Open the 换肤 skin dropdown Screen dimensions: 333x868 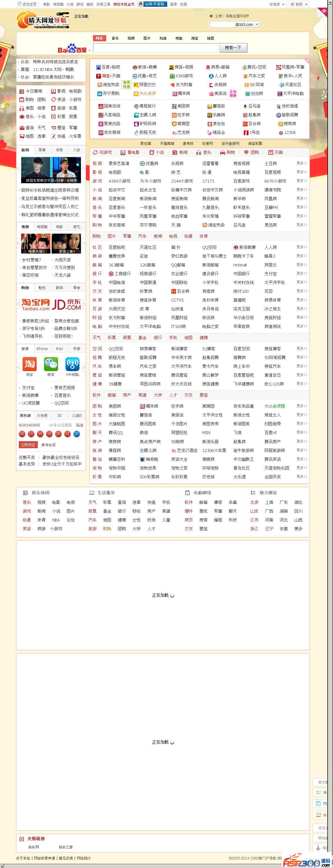click(299, 4)
